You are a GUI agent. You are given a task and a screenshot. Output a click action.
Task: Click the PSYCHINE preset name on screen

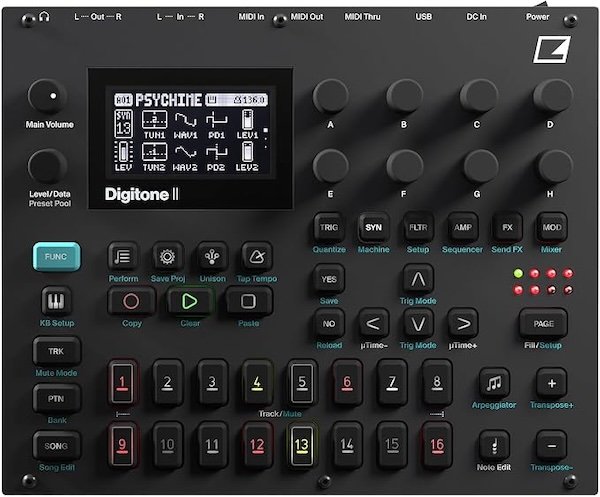click(168, 100)
